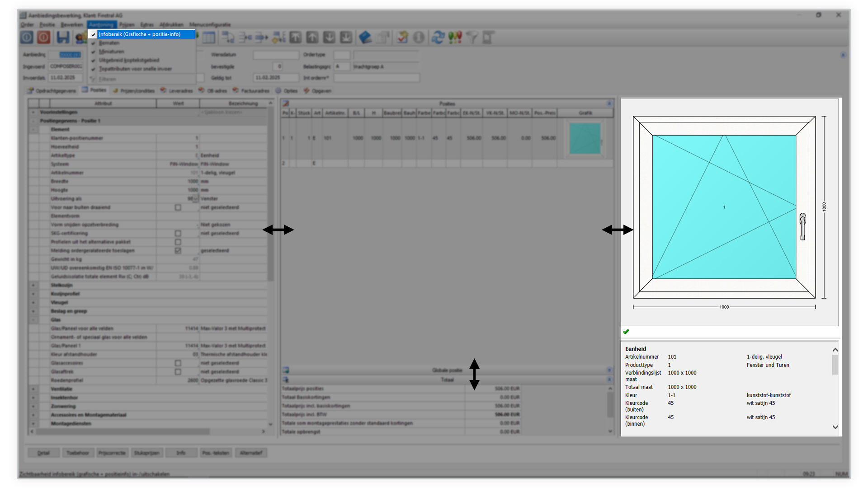The width and height of the screenshot is (868, 488).
Task: Click the Prijscorrectie button
Action: [112, 453]
